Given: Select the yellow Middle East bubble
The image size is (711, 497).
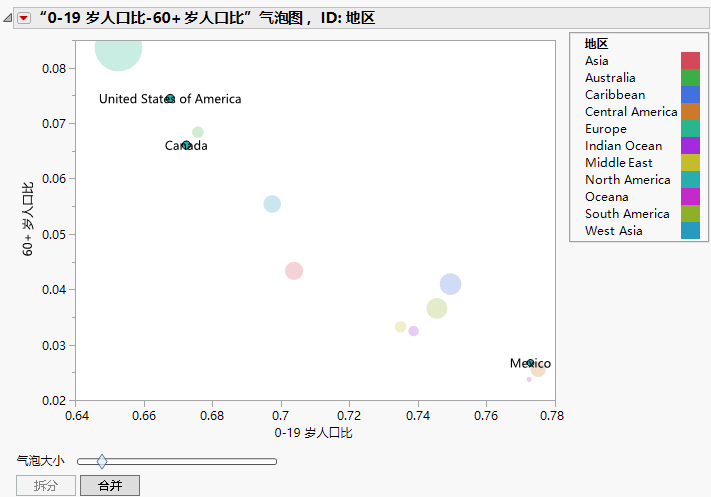Looking at the screenshot, I should pyautogui.click(x=400, y=326).
